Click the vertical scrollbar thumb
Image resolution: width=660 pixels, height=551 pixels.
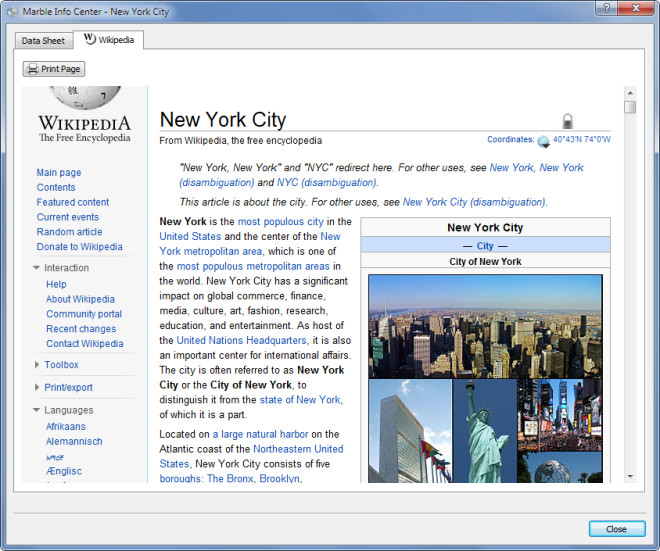[630, 107]
